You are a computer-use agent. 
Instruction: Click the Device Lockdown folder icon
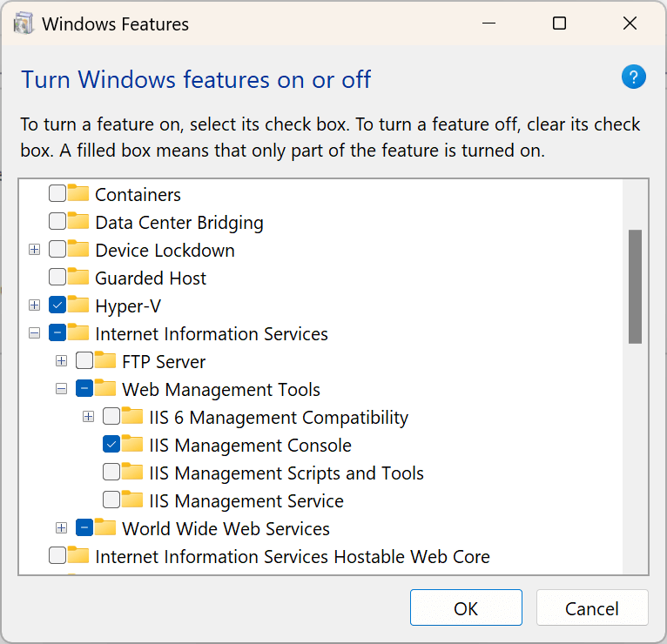click(78, 249)
